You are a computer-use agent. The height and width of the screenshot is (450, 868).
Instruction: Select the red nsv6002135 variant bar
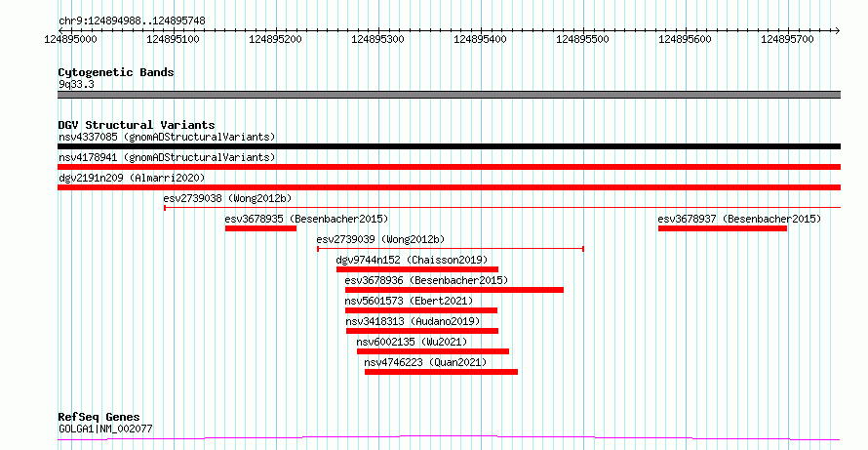(433, 351)
